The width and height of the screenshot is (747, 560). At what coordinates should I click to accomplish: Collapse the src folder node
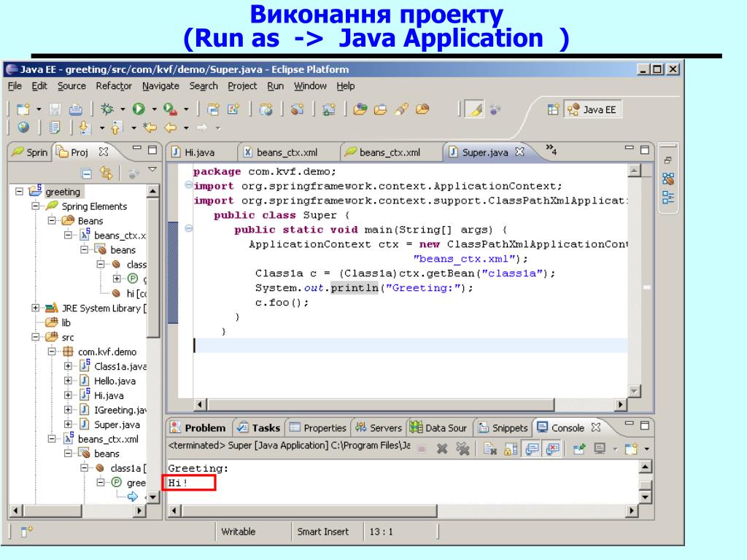(x=35, y=337)
